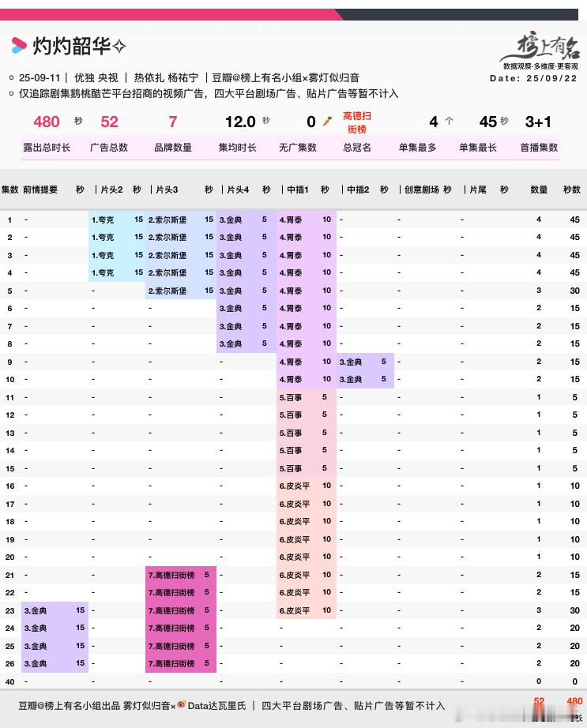Click the 1.夸克 cell in episode 1 row
The height and width of the screenshot is (728, 587).
103,220
